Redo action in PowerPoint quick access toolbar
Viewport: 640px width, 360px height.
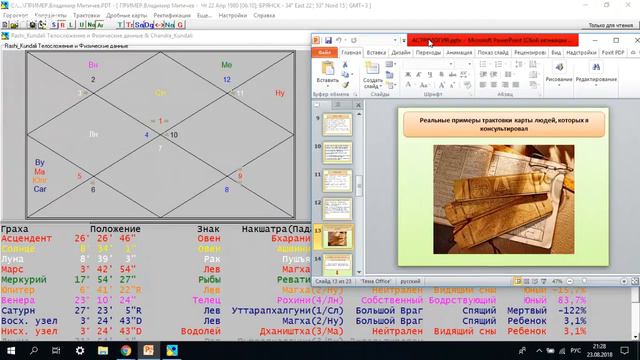(x=353, y=40)
